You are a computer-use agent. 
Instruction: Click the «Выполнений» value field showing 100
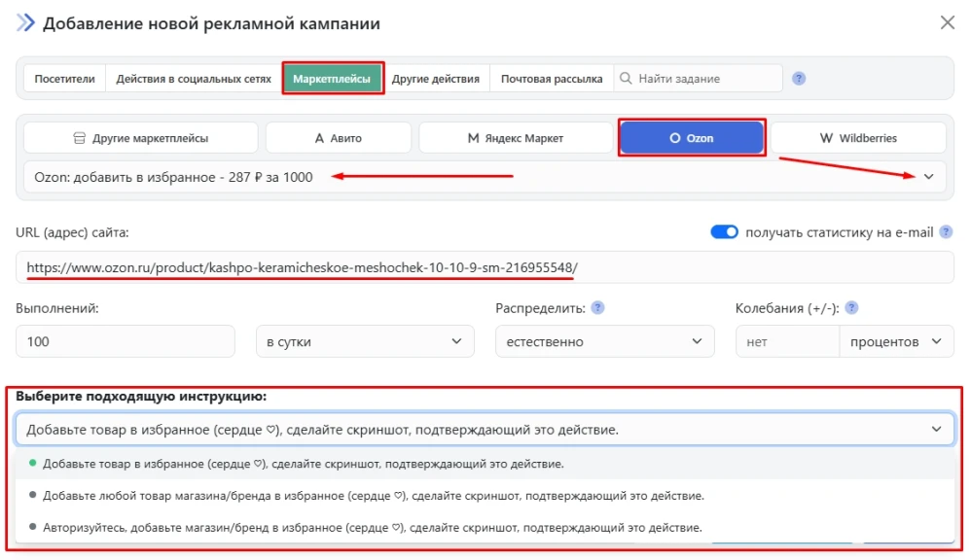(126, 341)
